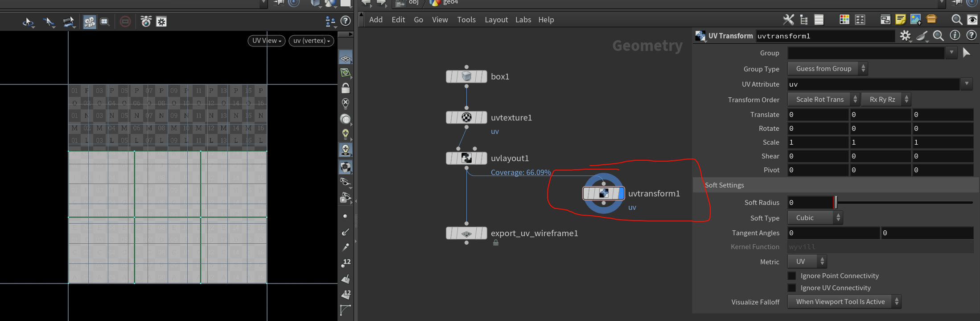The image size is (980, 321).
Task: Open the Tools menu in network editor
Action: coord(466,20)
